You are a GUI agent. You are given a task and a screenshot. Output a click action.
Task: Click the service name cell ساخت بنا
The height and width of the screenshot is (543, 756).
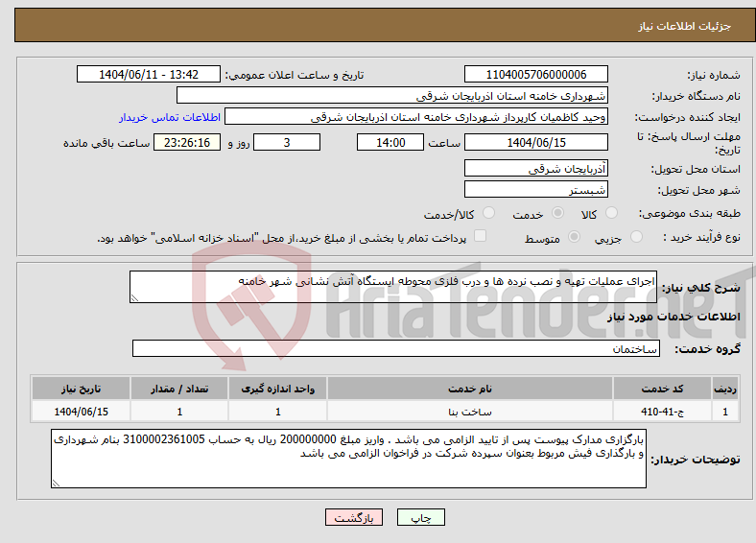tap(469, 412)
